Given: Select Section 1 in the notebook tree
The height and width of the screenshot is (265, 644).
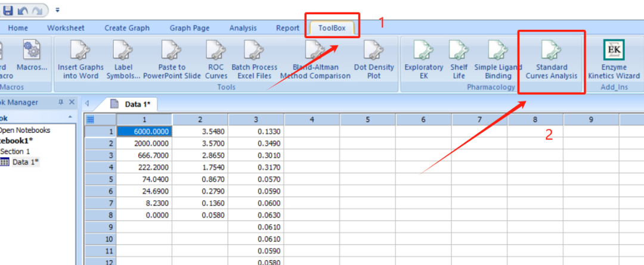Looking at the screenshot, I should click(15, 151).
